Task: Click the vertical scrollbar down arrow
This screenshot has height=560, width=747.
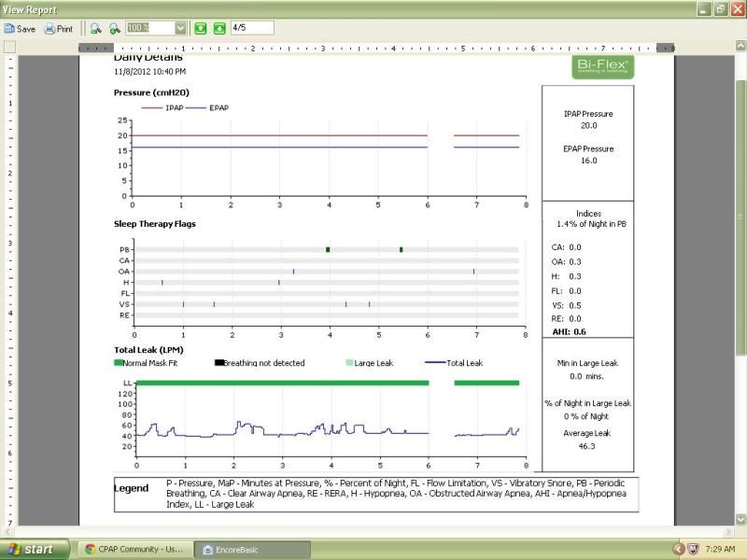Action: click(x=740, y=519)
